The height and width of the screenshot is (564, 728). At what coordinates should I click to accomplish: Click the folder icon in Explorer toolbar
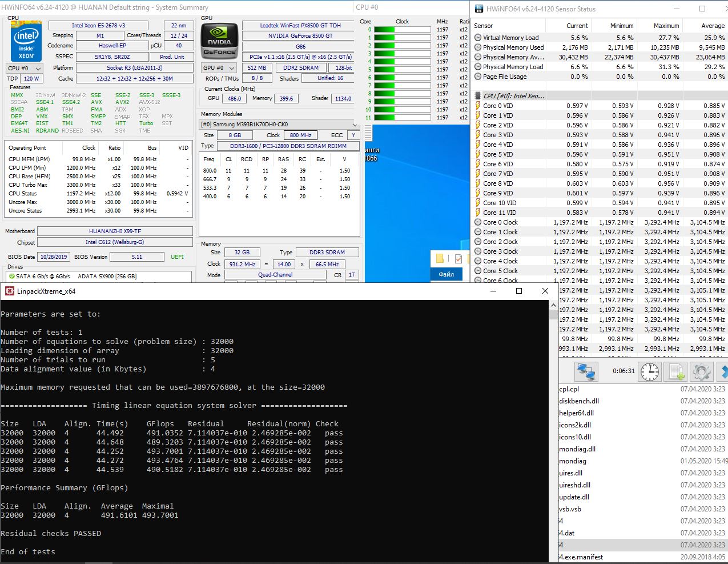pyautogui.click(x=440, y=258)
